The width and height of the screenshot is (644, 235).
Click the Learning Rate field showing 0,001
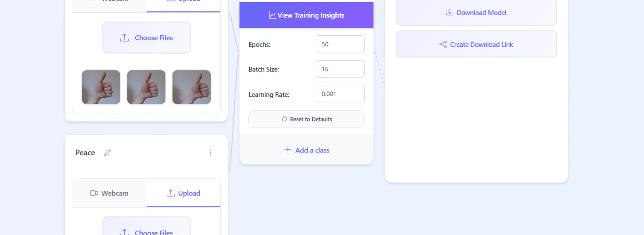coord(340,94)
